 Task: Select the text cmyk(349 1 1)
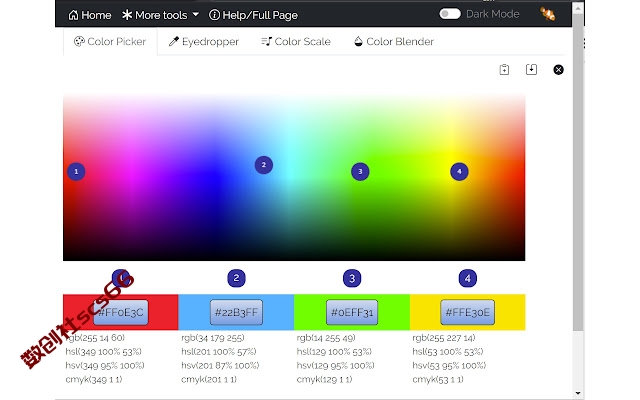click(93, 379)
